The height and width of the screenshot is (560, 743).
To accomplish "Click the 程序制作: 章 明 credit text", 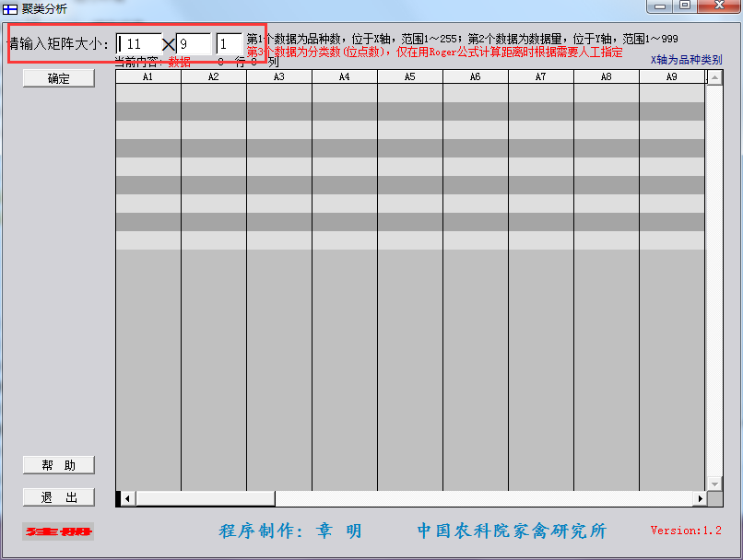I will coord(290,531).
